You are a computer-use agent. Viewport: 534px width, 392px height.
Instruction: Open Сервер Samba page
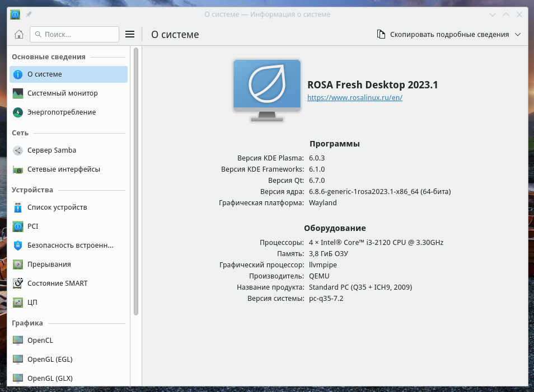pyautogui.click(x=68, y=150)
